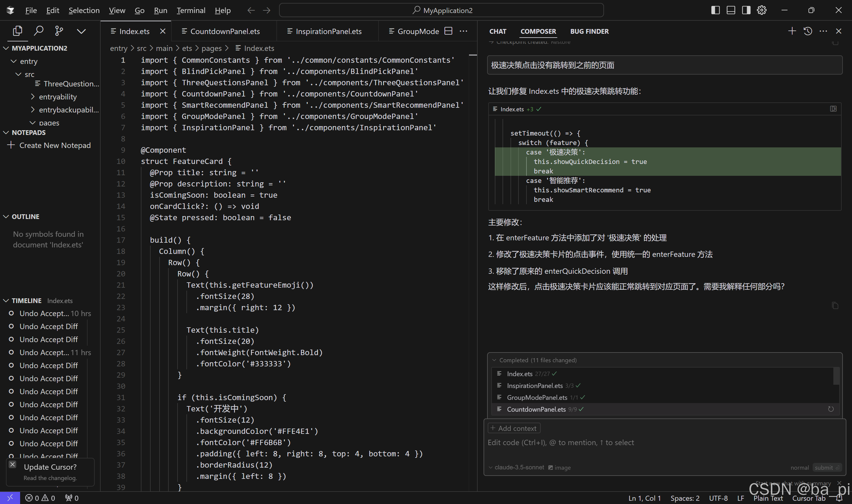852x504 pixels.
Task: Click Create New Notepad
Action: point(55,145)
